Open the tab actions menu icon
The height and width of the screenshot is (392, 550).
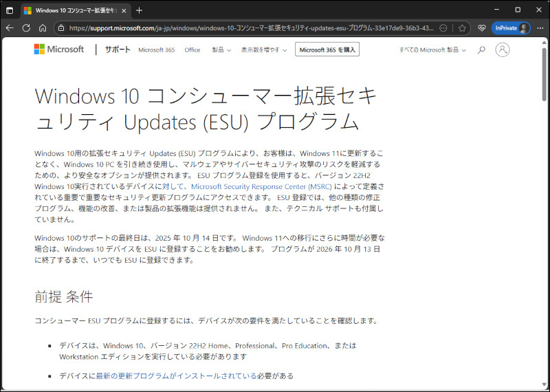point(10,10)
